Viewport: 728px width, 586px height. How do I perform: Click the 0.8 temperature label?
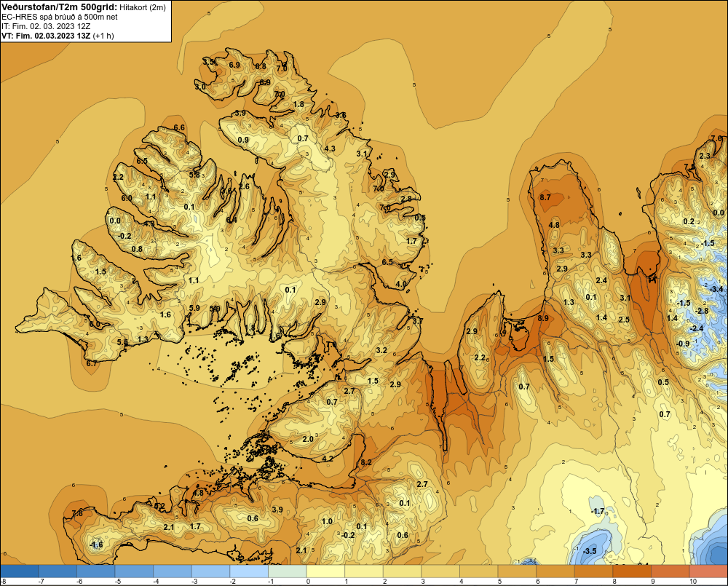[x=137, y=249]
